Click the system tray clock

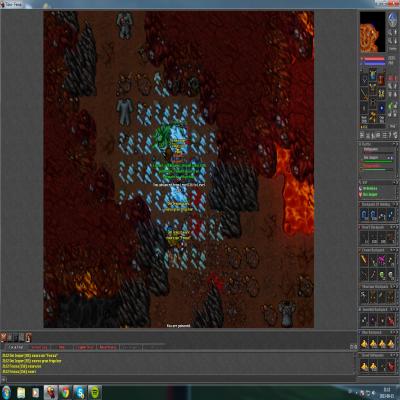387,392
